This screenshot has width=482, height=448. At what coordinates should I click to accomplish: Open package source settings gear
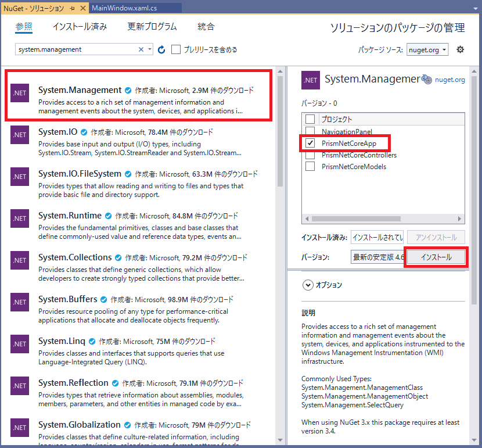point(460,49)
